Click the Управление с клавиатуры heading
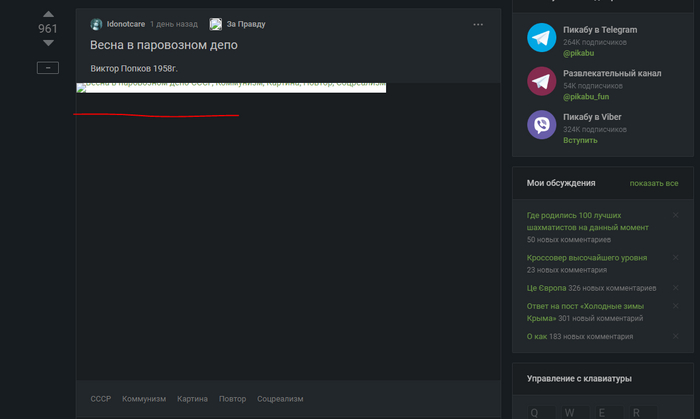700x419 pixels. tap(579, 379)
